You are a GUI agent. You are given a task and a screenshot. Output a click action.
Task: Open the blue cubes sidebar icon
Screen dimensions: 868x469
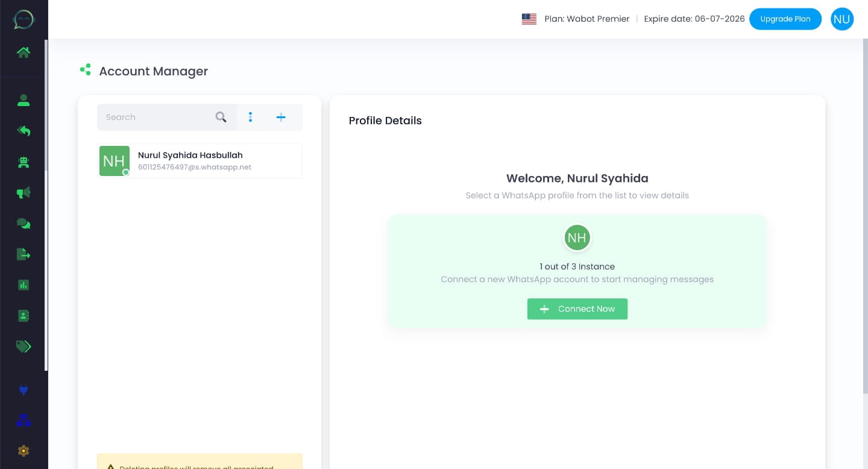(x=24, y=421)
